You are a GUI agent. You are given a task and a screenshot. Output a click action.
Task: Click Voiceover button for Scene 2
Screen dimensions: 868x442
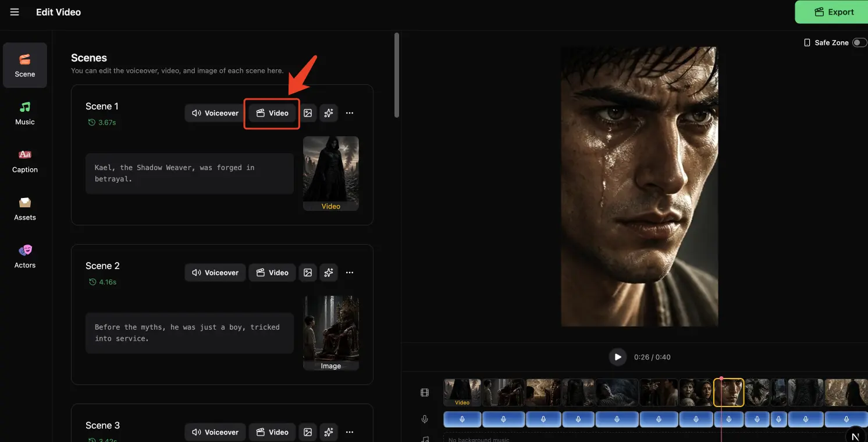coord(215,273)
